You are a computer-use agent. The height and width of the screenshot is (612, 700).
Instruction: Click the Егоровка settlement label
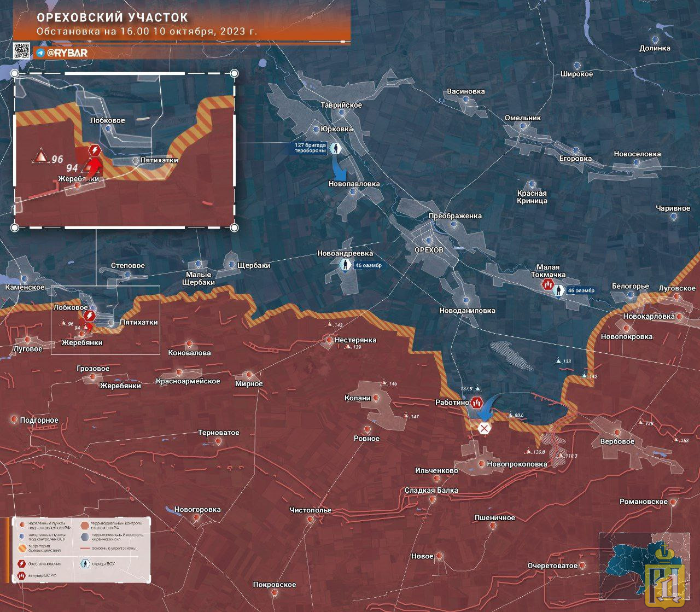tap(575, 159)
